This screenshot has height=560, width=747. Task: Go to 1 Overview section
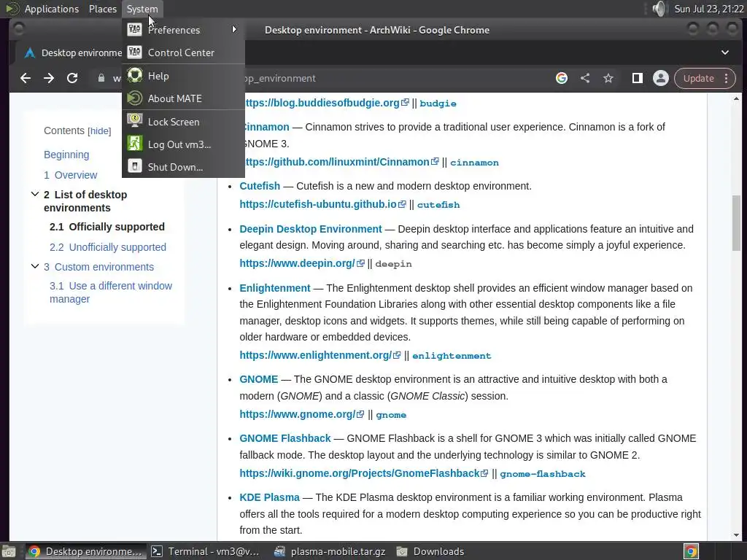(x=71, y=175)
